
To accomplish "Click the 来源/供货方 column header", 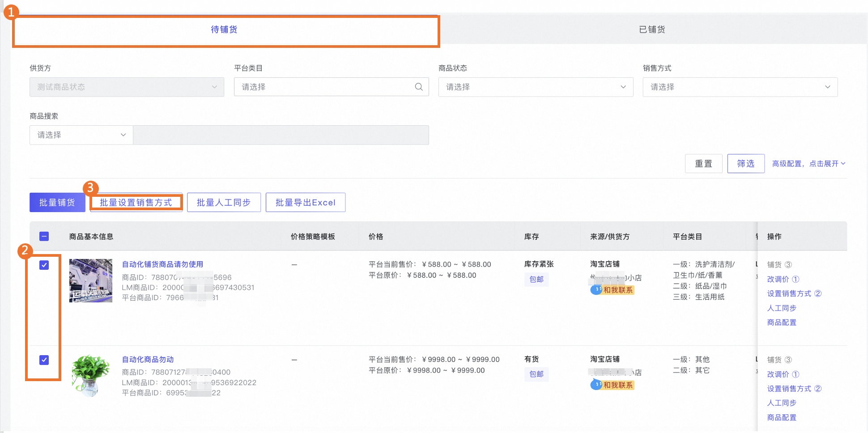I will [610, 236].
